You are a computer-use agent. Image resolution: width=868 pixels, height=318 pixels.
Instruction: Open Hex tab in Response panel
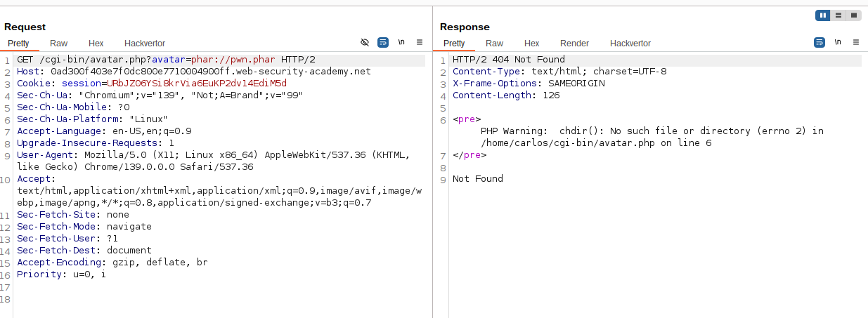(x=532, y=44)
